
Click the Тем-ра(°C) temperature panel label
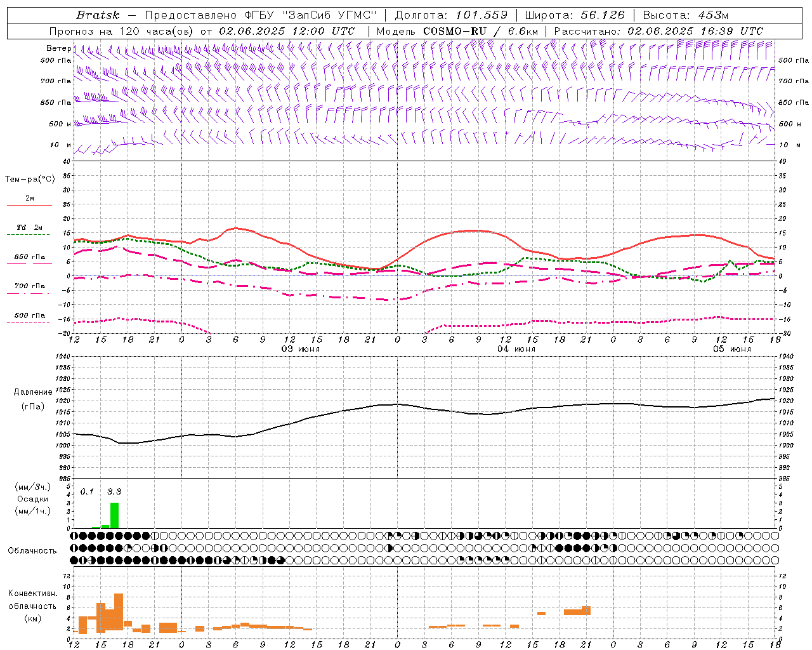point(30,180)
